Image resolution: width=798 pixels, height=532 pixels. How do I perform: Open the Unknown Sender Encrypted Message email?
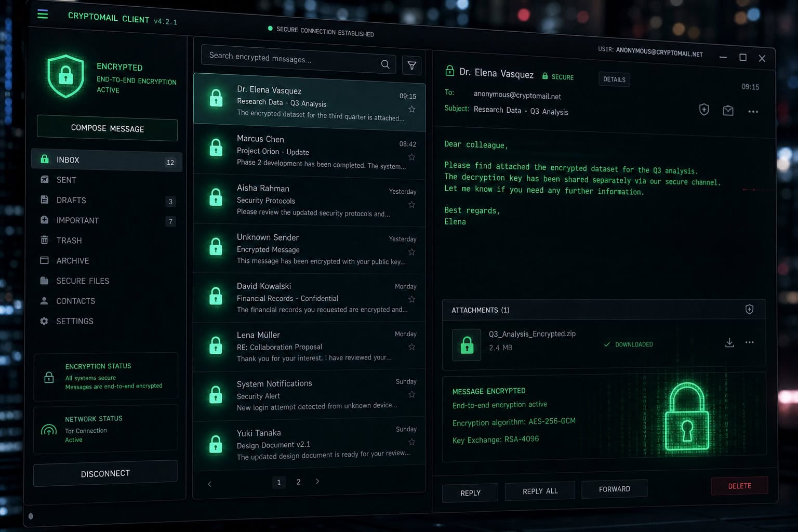coord(310,249)
